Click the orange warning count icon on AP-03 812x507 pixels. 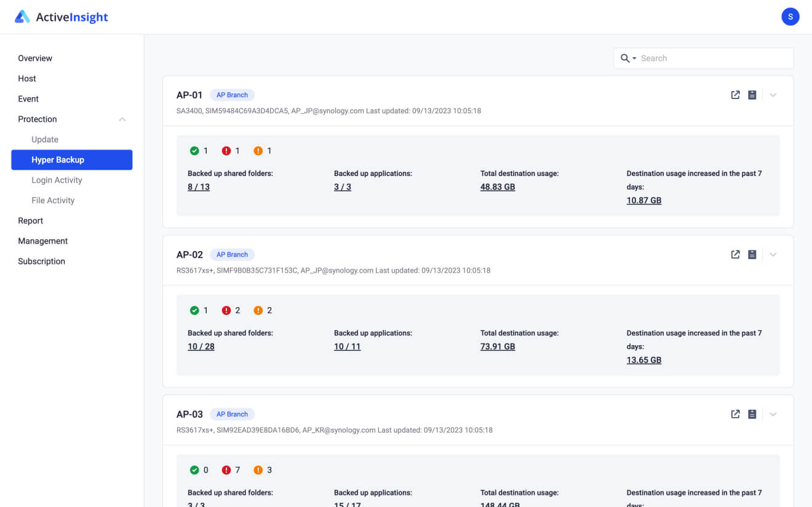(258, 469)
